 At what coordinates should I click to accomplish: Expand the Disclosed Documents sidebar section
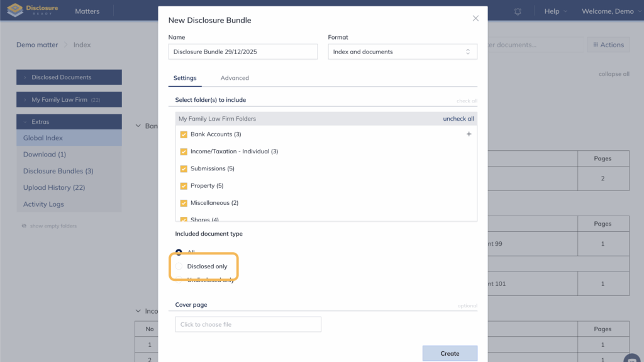[69, 77]
